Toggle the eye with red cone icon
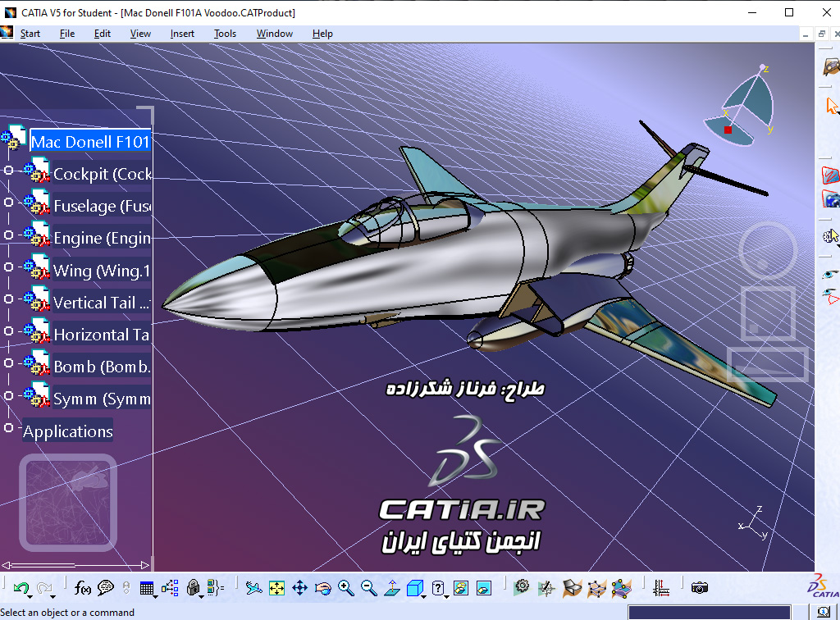 click(831, 295)
